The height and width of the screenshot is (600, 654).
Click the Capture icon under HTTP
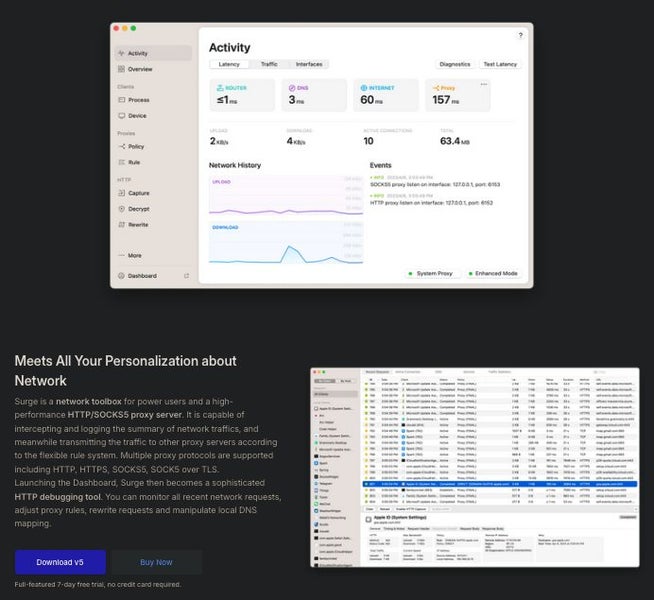pos(122,193)
